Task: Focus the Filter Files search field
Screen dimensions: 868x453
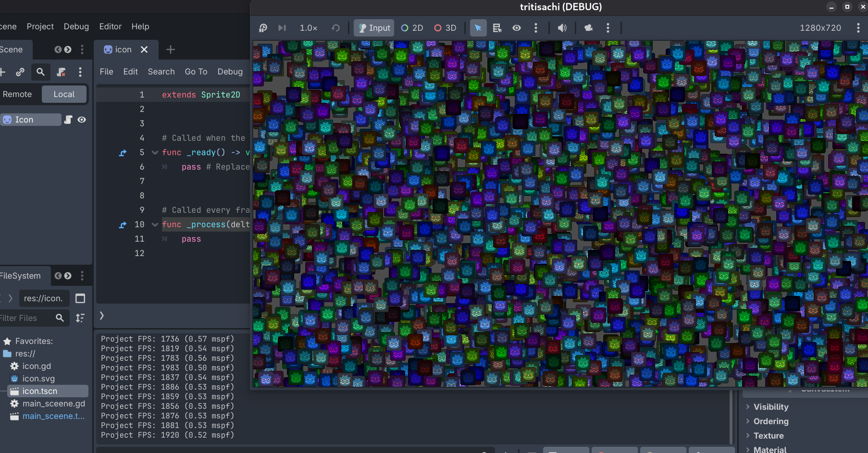Action: point(33,318)
